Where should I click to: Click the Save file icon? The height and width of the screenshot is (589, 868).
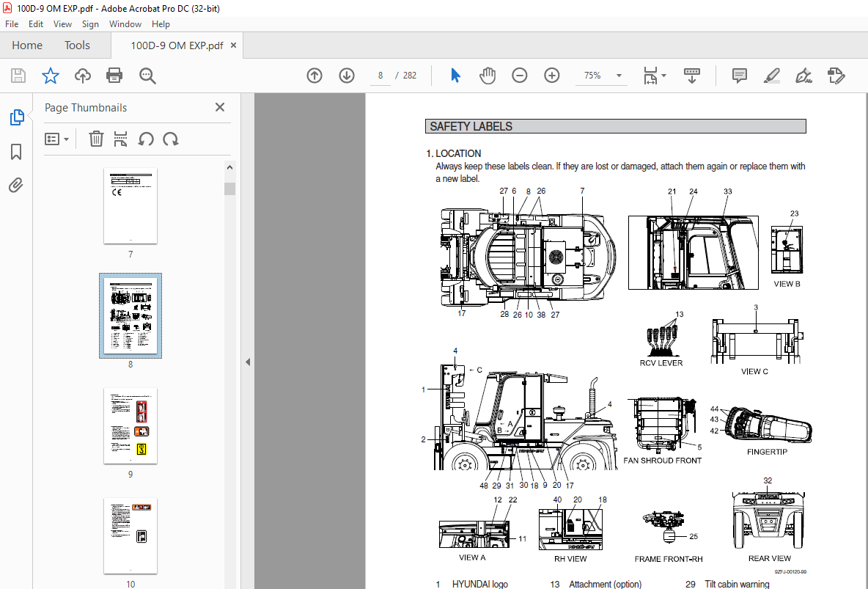pyautogui.click(x=18, y=76)
